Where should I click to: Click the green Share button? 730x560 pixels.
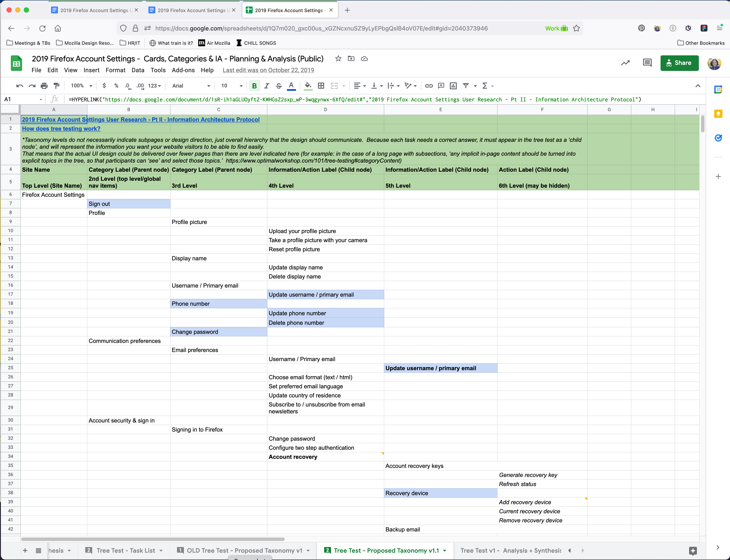pyautogui.click(x=679, y=63)
